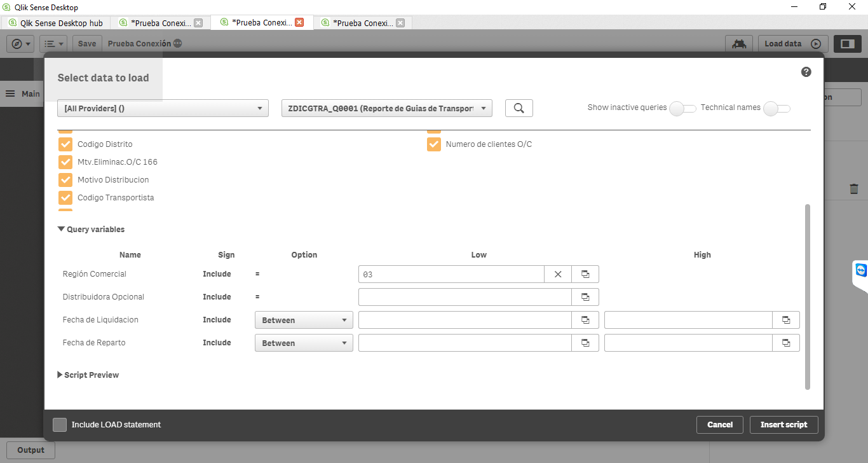Click the dialog vertical scrollbar

point(808,297)
